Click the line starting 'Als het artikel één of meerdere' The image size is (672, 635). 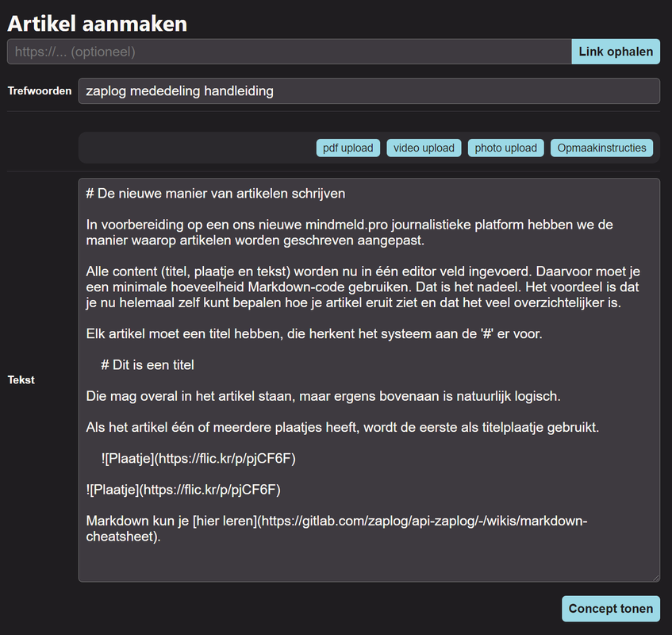[x=343, y=428]
